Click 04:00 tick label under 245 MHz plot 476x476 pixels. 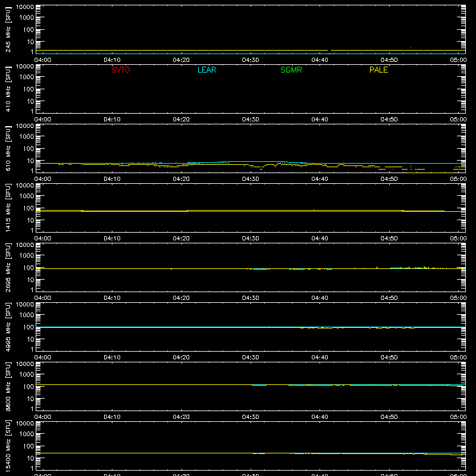tap(42, 60)
